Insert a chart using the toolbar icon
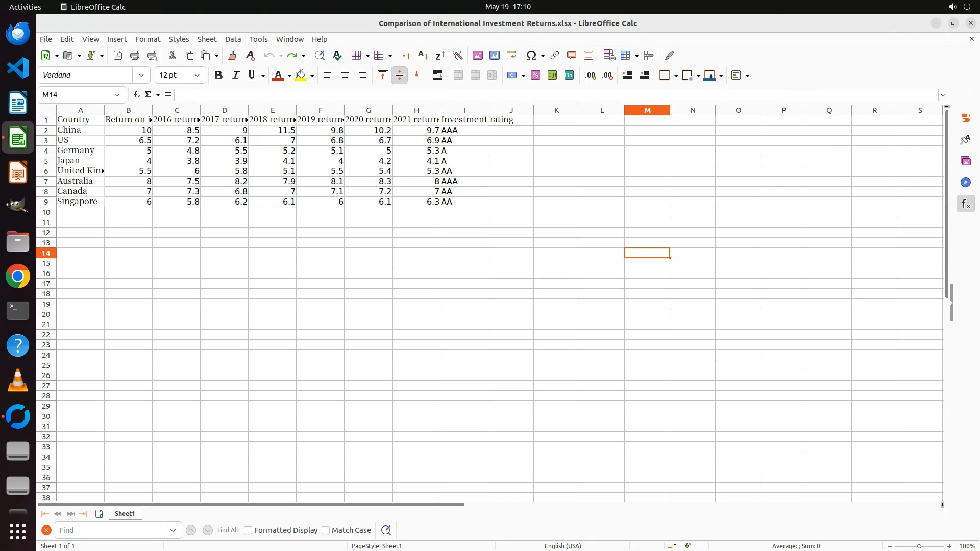This screenshot has height=551, width=980. point(494,55)
